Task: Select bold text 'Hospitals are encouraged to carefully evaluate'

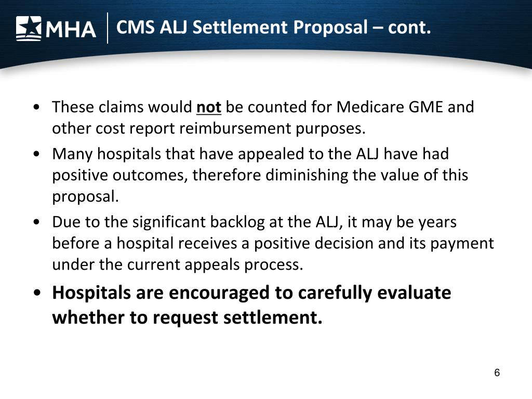Action: coord(251,293)
